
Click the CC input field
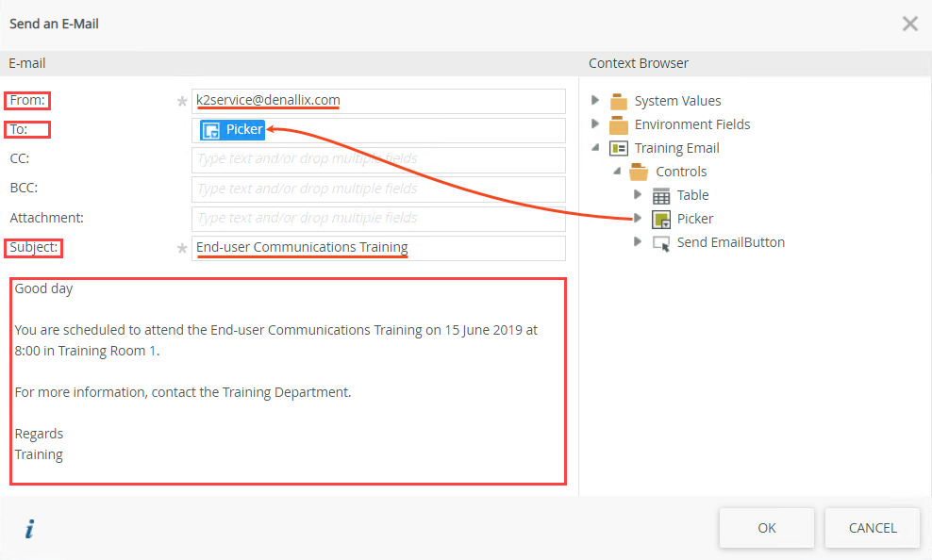[377, 158]
